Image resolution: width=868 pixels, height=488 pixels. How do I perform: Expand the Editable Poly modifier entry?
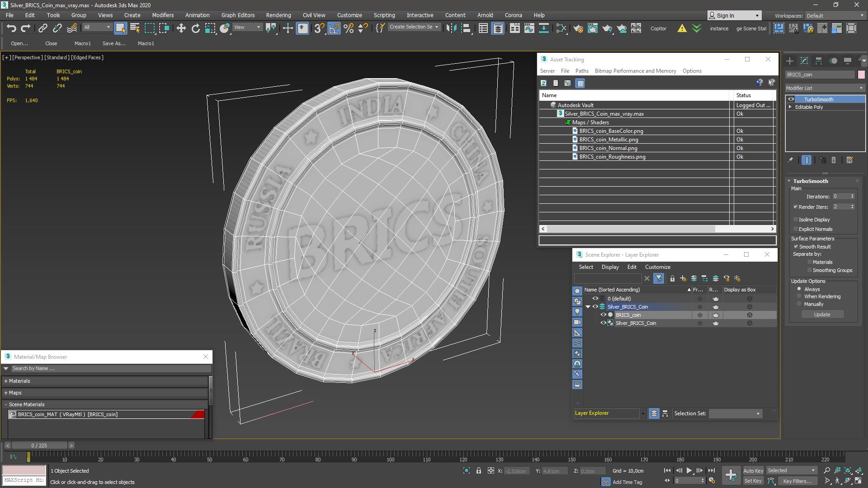(x=790, y=107)
